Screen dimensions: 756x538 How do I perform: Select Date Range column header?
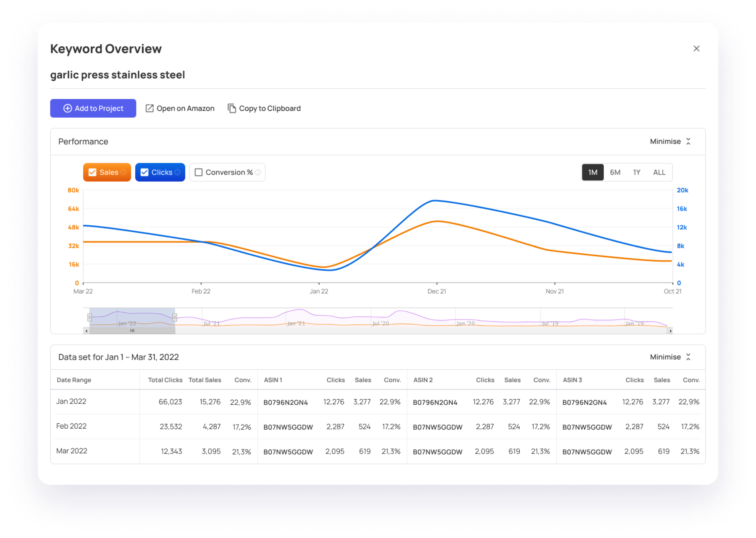click(74, 380)
